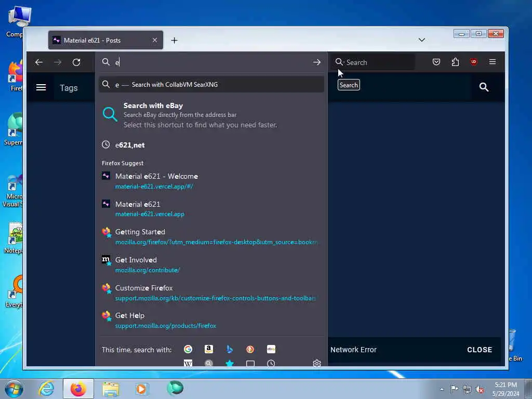This screenshot has height=399, width=532.
Task: Open the uBlock Origin toolbar icon
Action: point(474,62)
